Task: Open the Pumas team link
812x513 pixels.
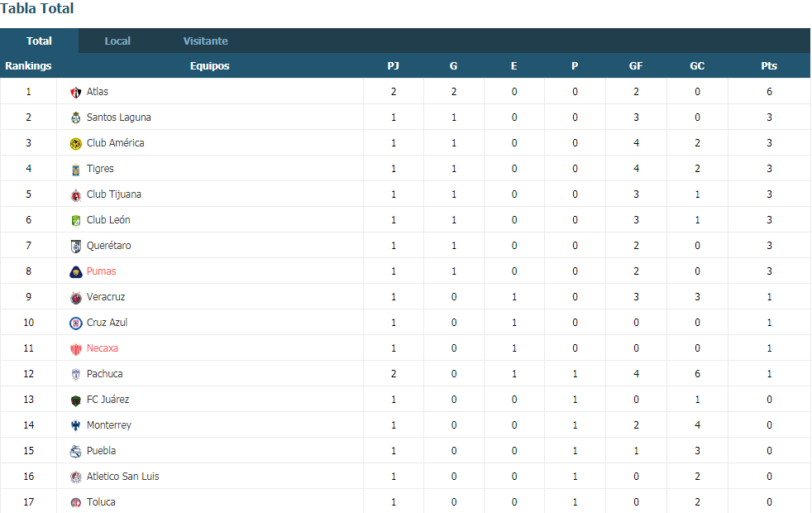Action: (x=101, y=271)
